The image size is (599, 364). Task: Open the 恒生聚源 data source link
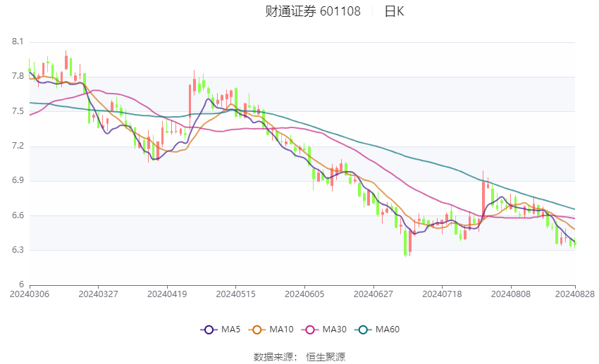click(326, 357)
